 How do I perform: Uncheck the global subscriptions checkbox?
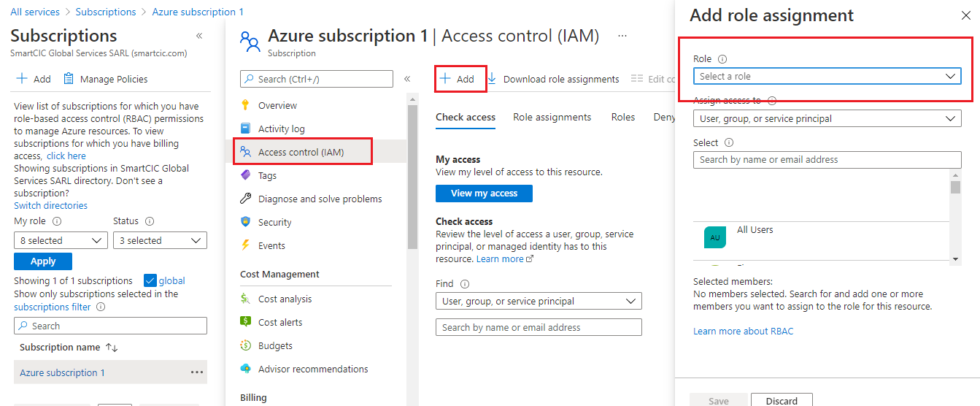click(151, 280)
